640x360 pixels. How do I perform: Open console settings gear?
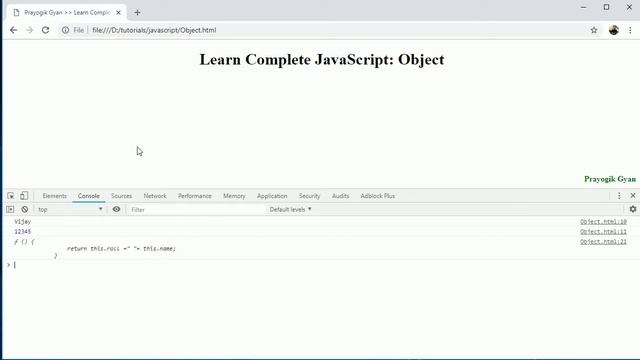(633, 209)
